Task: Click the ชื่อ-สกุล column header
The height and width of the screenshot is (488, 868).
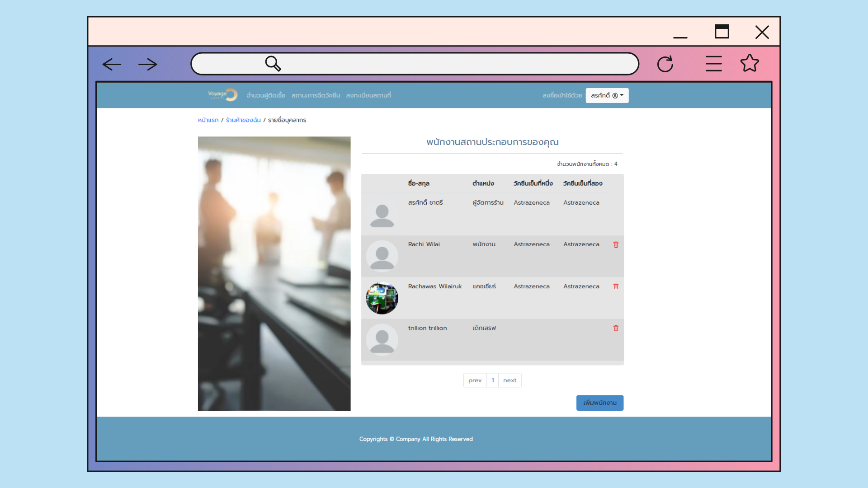Action: (x=419, y=183)
